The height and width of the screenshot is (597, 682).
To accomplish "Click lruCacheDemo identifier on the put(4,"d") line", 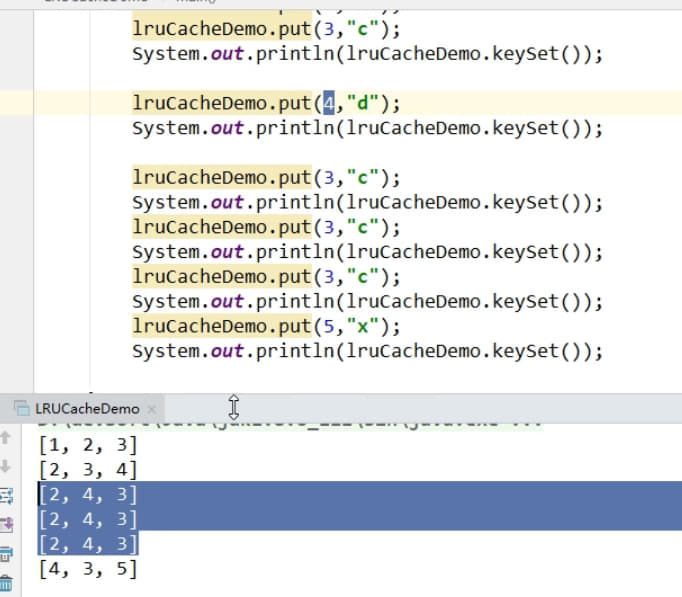I will (199, 103).
